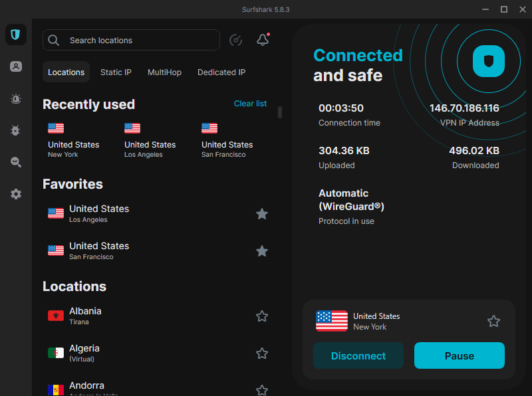Switch to the Static IP tab

click(116, 72)
